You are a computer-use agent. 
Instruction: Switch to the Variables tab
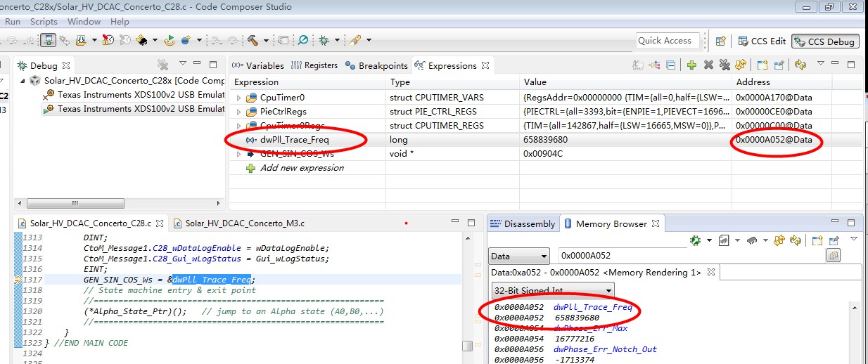257,65
